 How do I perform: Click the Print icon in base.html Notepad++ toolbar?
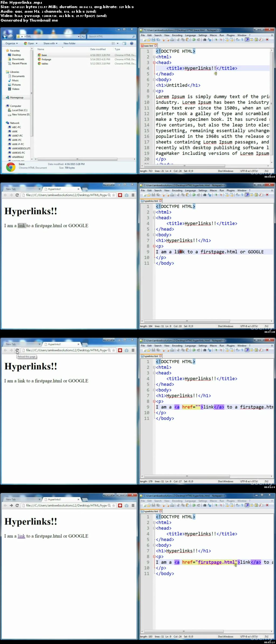[172, 40]
